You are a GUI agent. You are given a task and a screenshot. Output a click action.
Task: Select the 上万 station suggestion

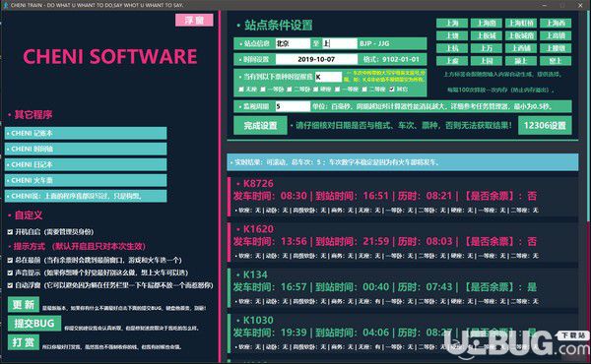[487, 48]
